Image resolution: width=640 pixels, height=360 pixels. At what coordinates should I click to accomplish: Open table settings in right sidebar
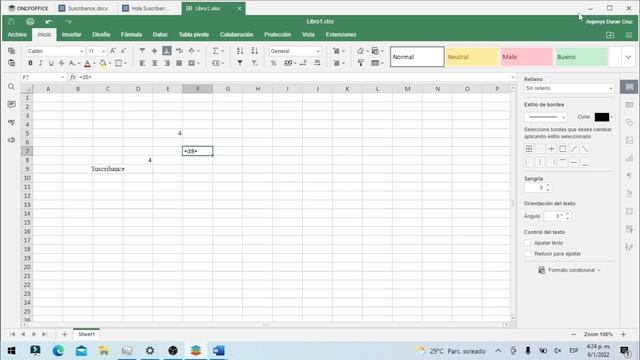(x=629, y=105)
